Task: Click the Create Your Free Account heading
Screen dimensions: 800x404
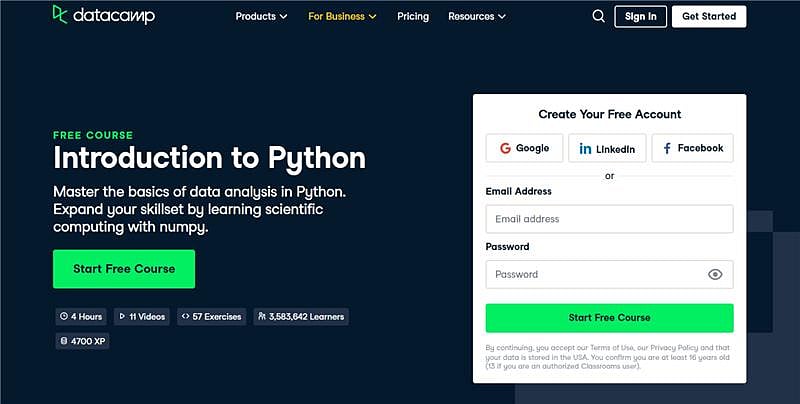Action: (610, 114)
